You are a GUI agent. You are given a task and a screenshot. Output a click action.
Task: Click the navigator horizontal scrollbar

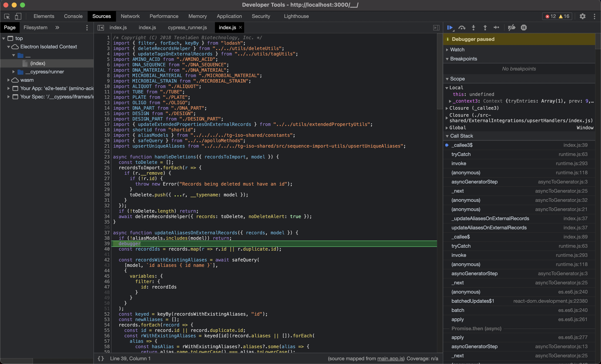[16, 361]
